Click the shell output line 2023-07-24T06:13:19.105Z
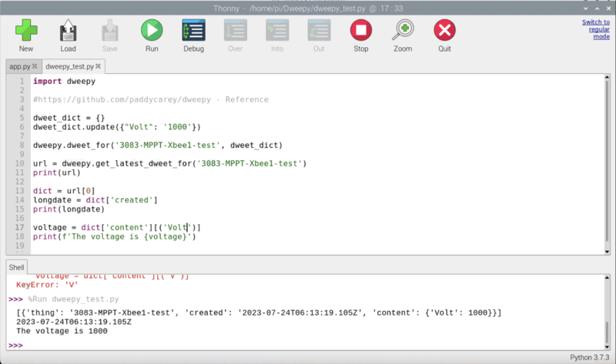Viewport: 616px width, 364px height. (74, 322)
